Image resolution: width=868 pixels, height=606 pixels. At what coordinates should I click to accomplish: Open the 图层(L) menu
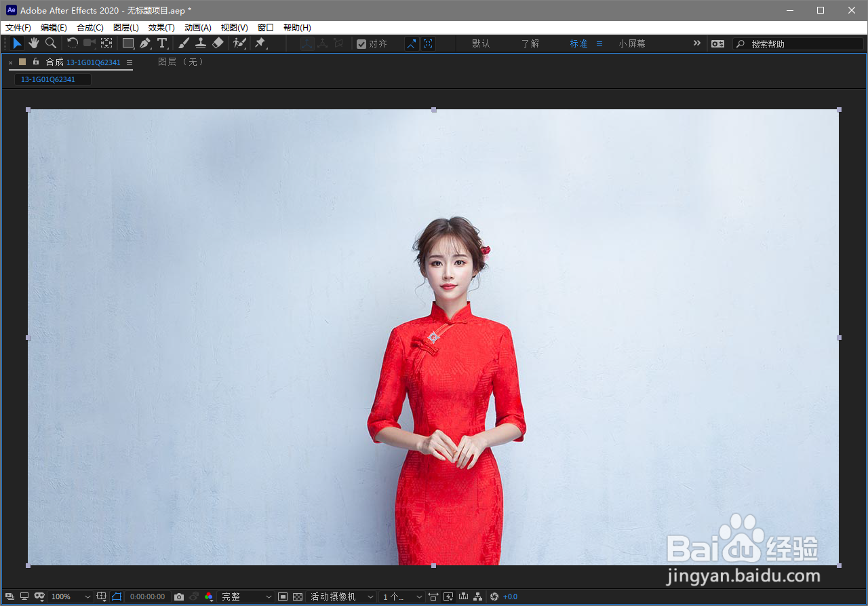coord(126,28)
